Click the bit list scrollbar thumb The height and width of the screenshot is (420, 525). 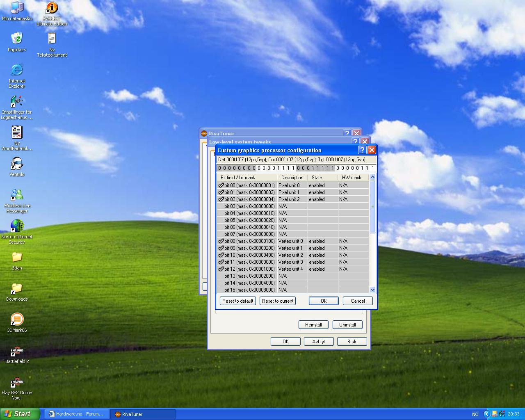[372, 207]
